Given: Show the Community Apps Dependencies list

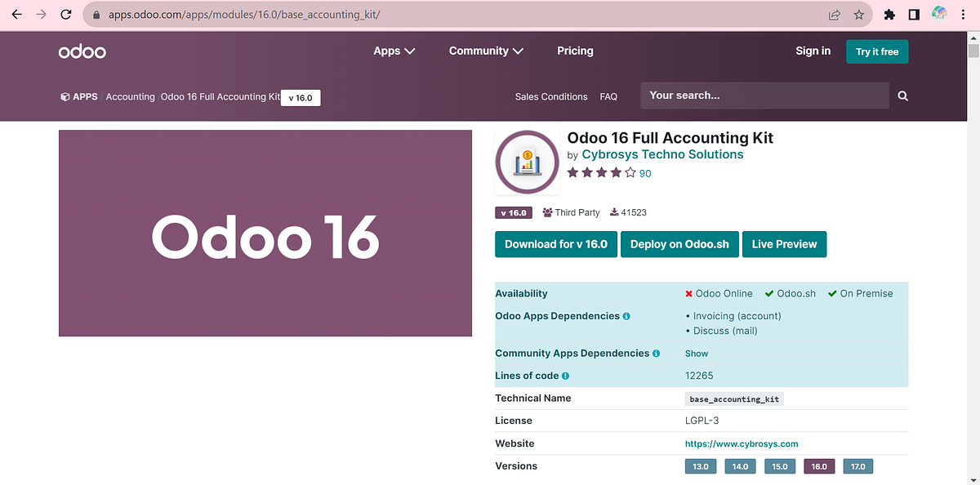Looking at the screenshot, I should click(x=696, y=353).
